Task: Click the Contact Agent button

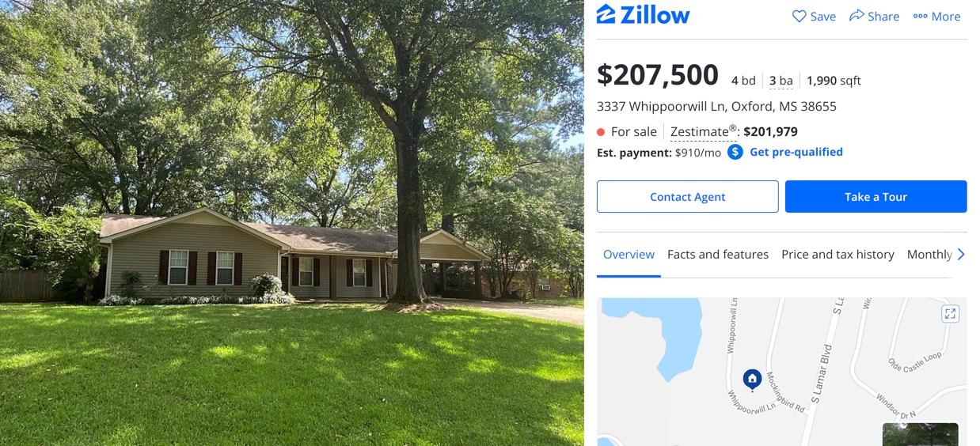Action: pos(688,196)
